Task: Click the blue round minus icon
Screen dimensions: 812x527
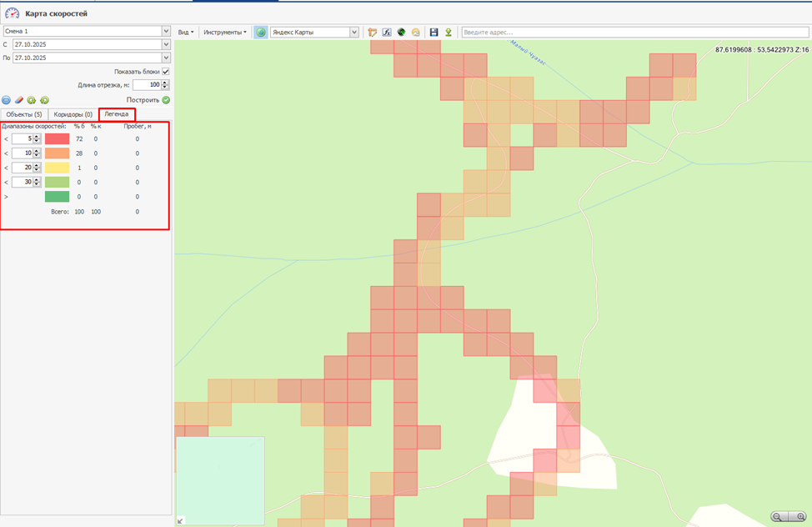Action: [7, 100]
